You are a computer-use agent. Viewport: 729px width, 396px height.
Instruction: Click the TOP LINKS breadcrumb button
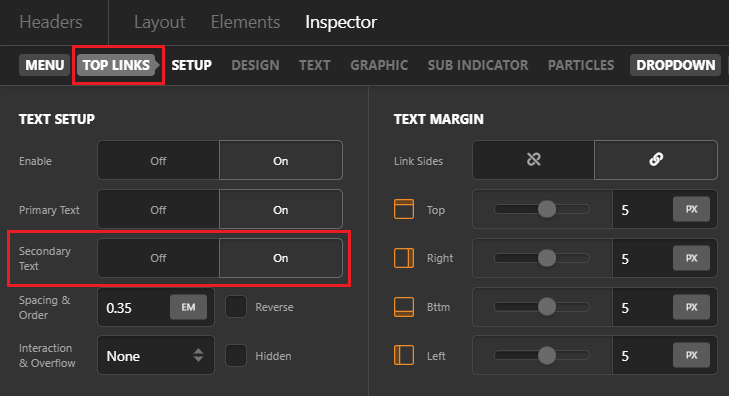pos(117,65)
